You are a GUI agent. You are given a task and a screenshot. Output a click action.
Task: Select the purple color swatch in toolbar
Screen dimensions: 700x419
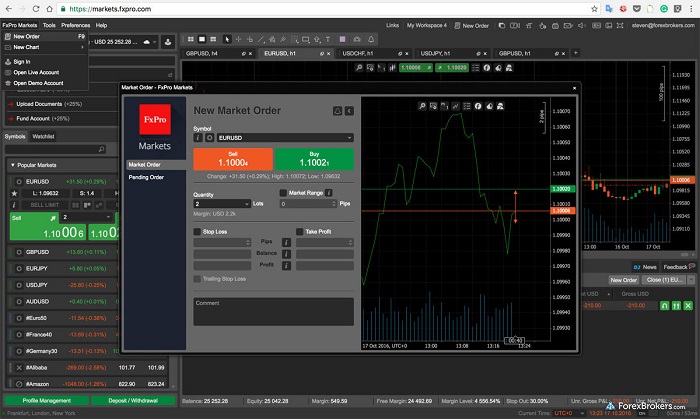coord(342,39)
